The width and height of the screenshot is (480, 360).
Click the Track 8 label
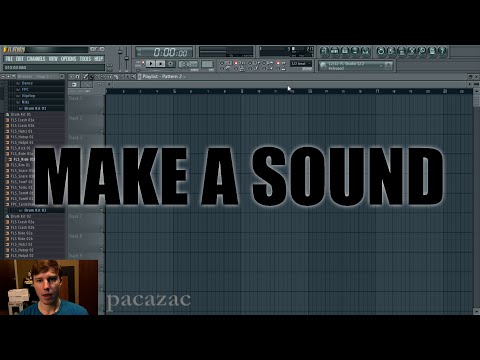[x=75, y=236]
